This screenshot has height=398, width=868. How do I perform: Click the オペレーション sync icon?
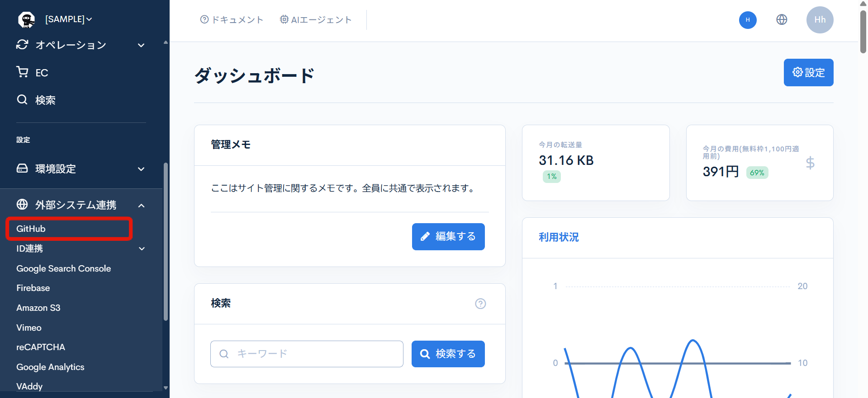pos(22,44)
